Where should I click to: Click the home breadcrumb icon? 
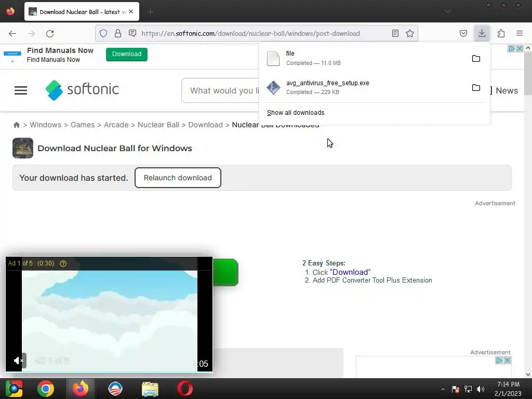[16, 125]
